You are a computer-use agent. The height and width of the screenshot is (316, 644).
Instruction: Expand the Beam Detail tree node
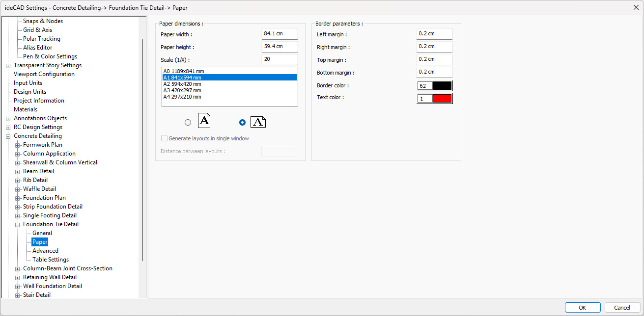[x=18, y=172]
